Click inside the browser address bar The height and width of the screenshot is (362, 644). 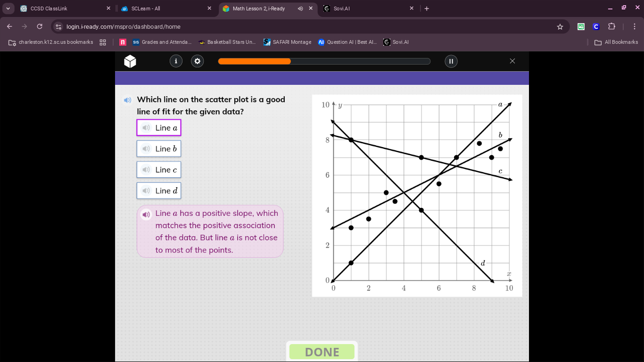click(189, 27)
